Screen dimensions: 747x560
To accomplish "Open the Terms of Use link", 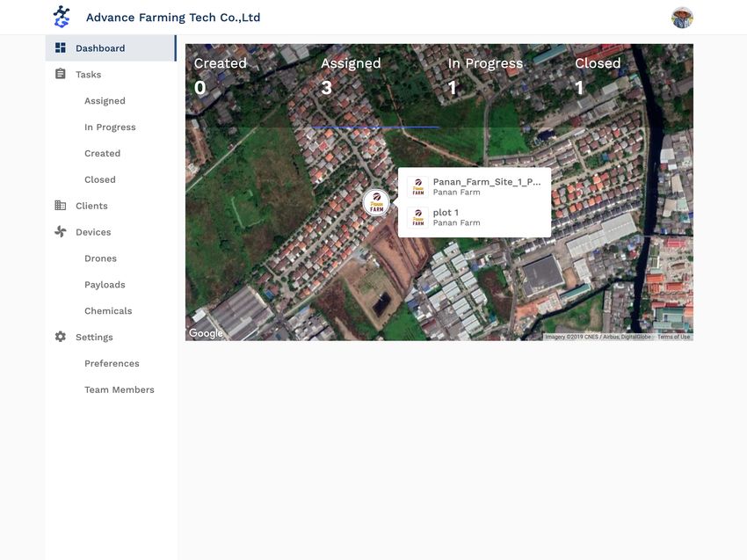I will click(x=673, y=337).
